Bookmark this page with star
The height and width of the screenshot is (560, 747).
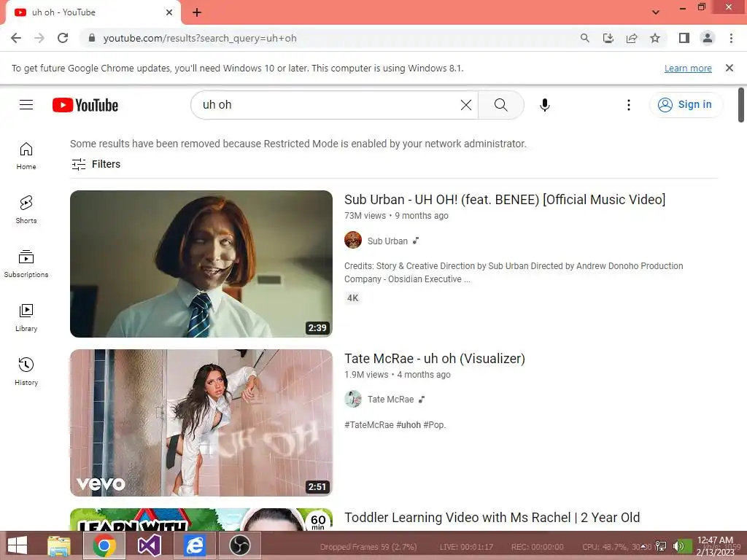pos(655,38)
